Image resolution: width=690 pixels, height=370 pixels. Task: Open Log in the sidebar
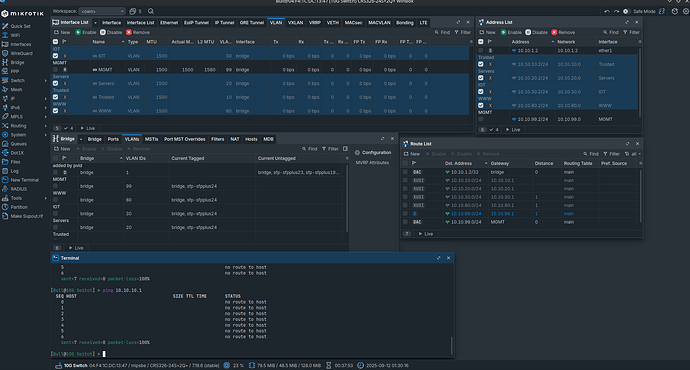click(x=11, y=171)
